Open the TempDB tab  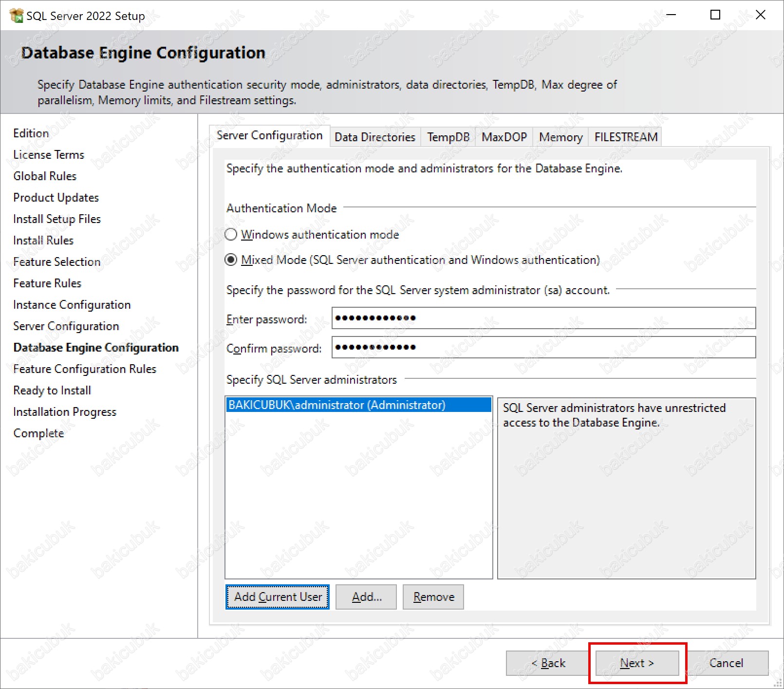click(x=448, y=137)
